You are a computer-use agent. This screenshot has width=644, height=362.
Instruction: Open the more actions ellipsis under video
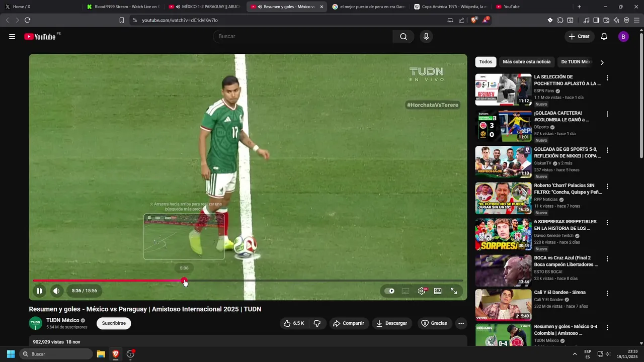pos(461,323)
